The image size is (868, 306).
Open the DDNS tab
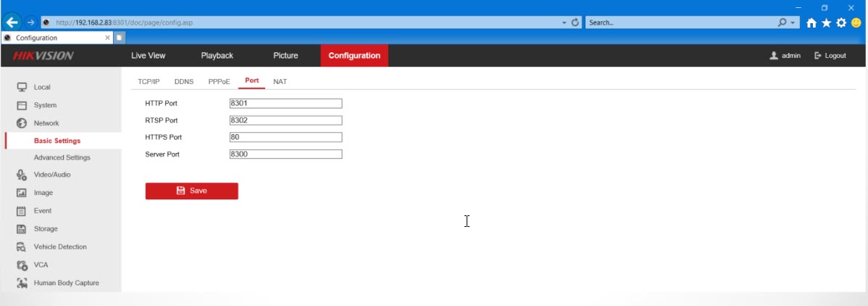click(x=184, y=81)
